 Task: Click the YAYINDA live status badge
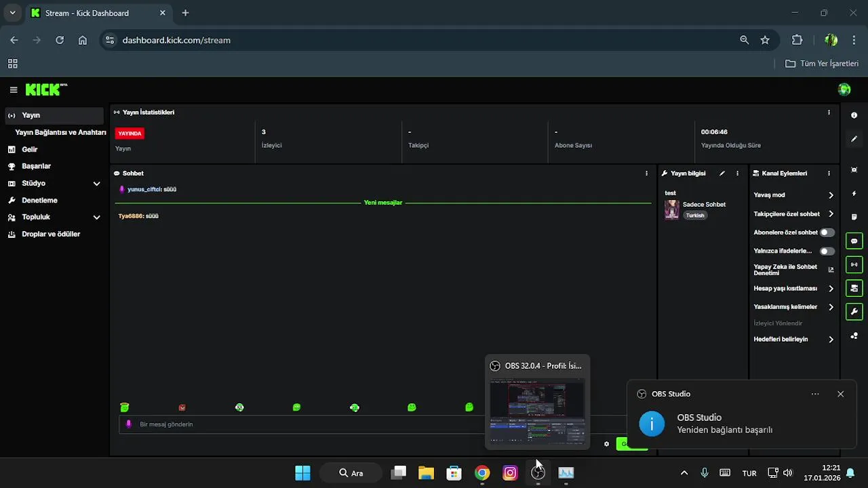click(130, 134)
